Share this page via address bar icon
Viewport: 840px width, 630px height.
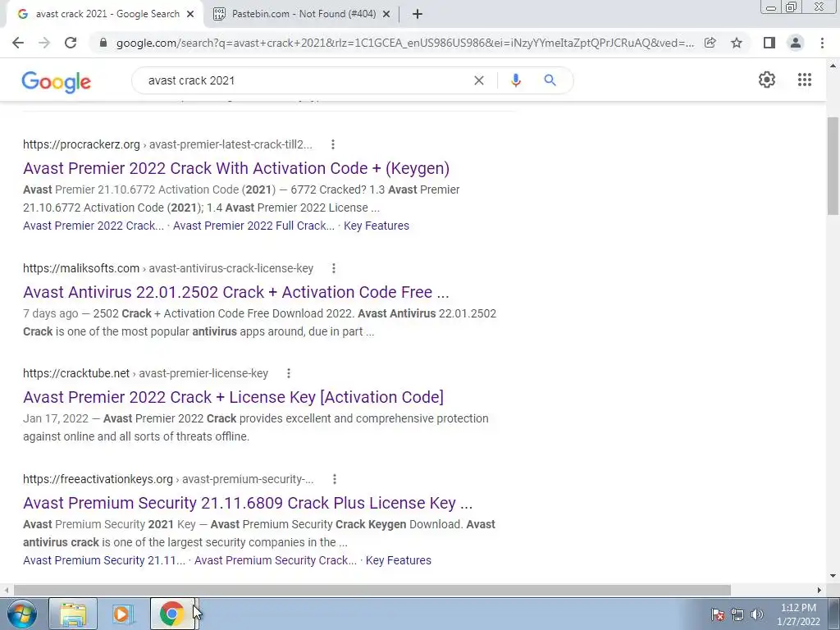click(x=710, y=43)
